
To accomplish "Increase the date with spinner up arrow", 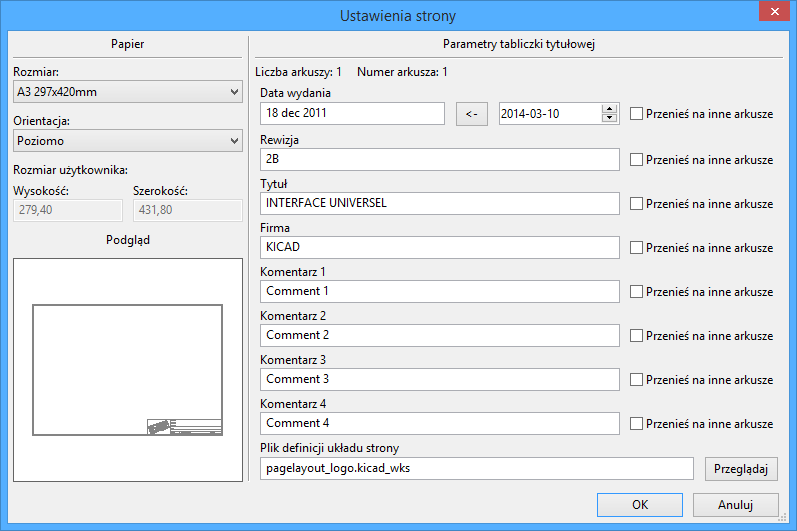I will [609, 109].
